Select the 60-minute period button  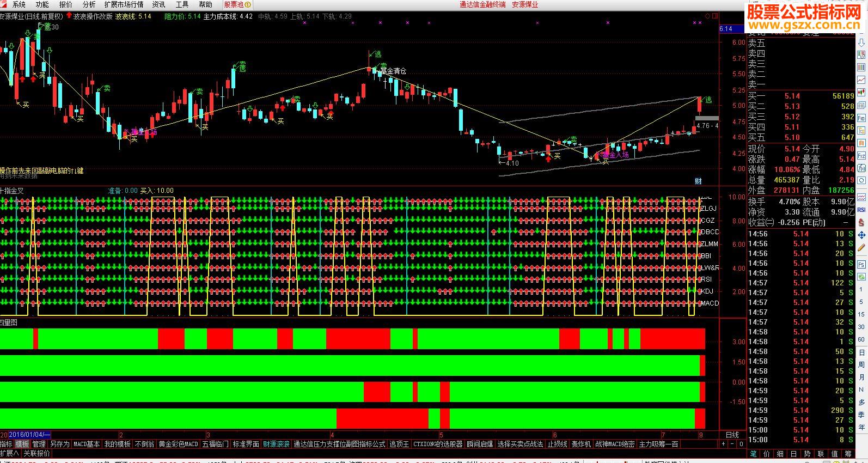coord(861,339)
